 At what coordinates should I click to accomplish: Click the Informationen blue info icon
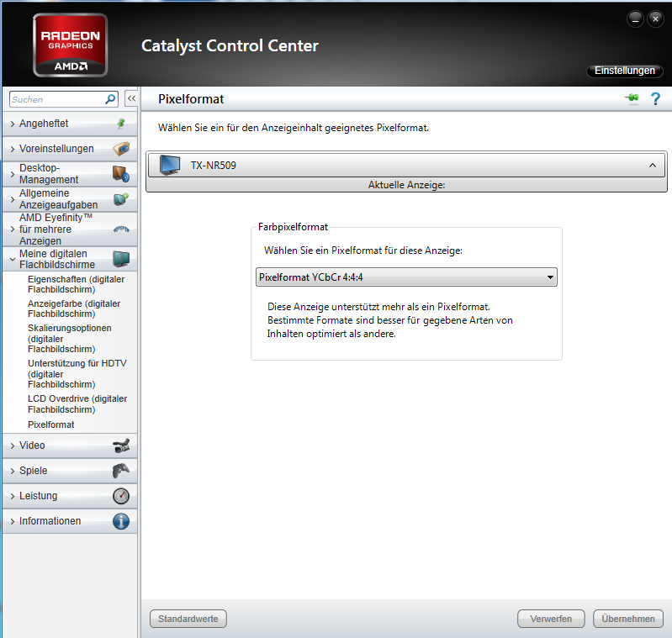[x=121, y=521]
